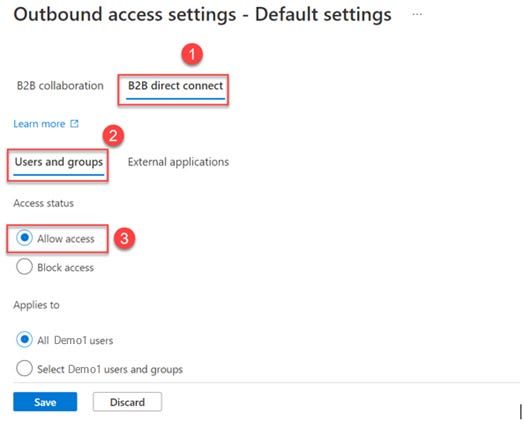Select the Allow access radio button
The image size is (524, 429).
24,238
